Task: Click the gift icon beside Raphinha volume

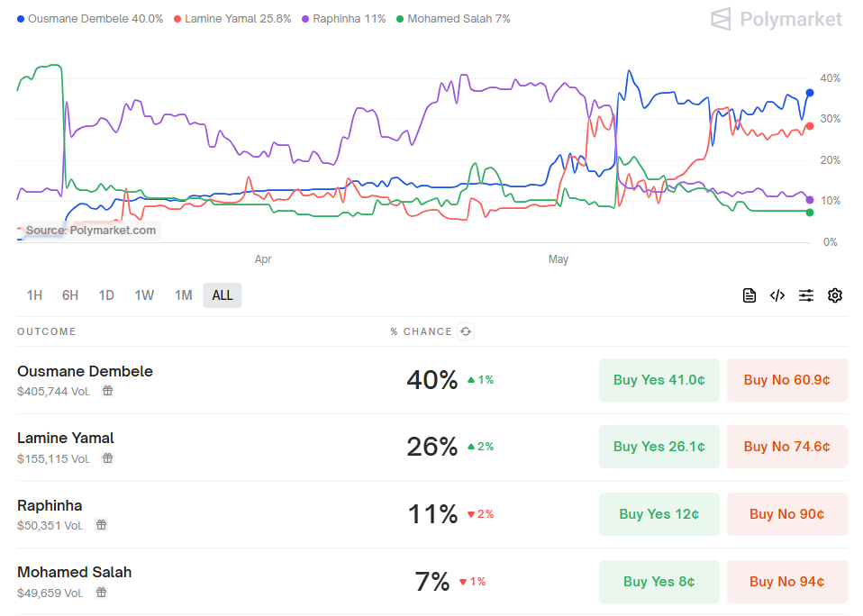Action: point(102,525)
